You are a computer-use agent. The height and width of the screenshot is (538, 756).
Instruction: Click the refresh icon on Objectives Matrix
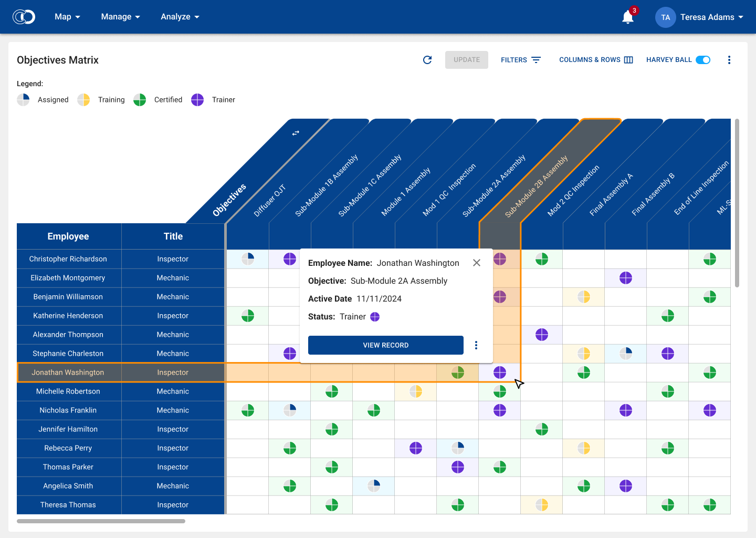[427, 60]
